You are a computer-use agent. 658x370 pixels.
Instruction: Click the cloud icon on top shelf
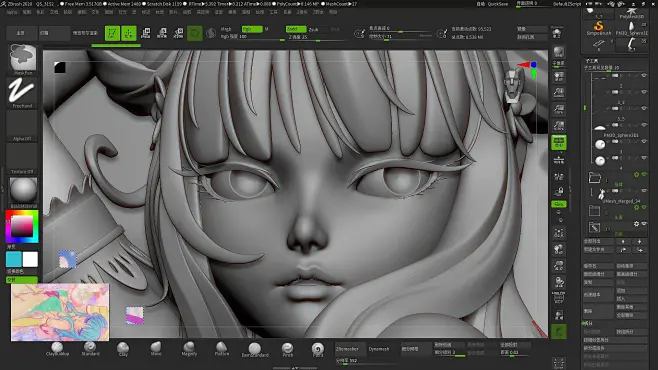[x=557, y=33]
